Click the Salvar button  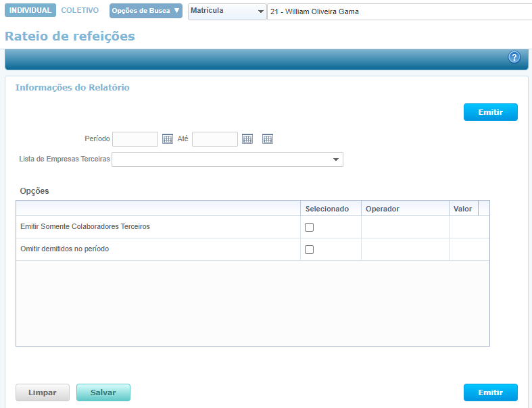(x=103, y=392)
